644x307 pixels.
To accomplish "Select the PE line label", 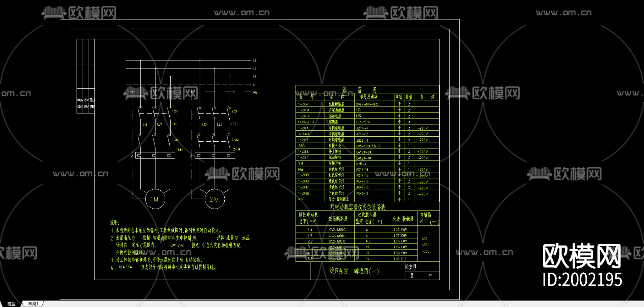I will (x=255, y=92).
